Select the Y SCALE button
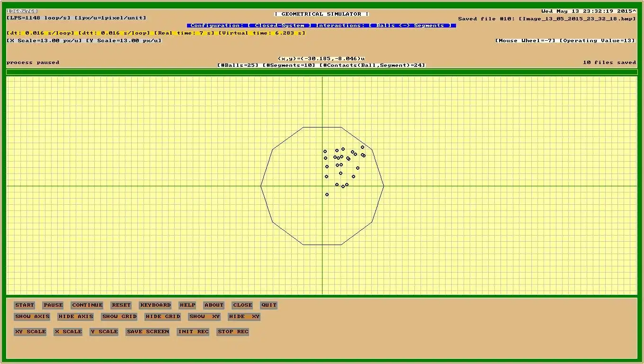The height and width of the screenshot is (364, 644). 104,332
